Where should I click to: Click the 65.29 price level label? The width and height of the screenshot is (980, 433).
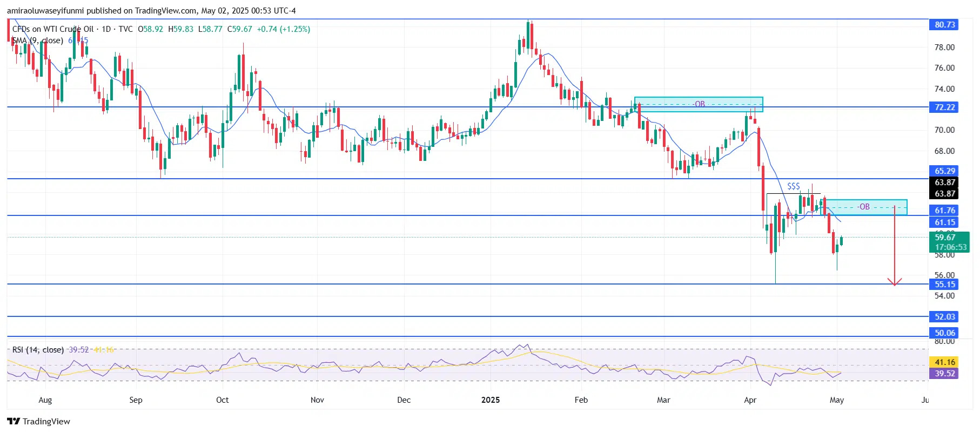pyautogui.click(x=944, y=171)
